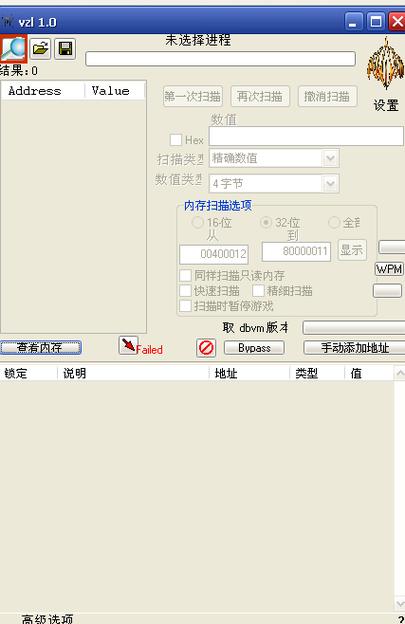Click the red arrow pointer icon
The image size is (405, 624).
click(x=128, y=345)
